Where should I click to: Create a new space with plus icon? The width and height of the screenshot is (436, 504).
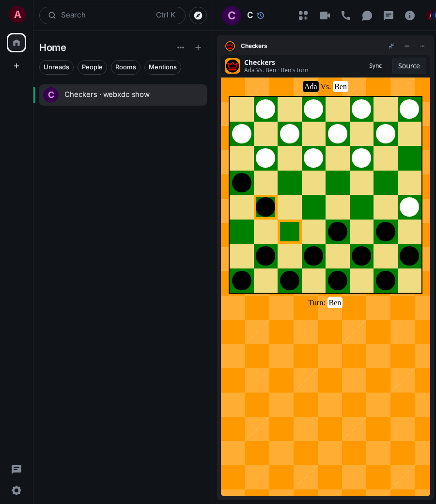[16, 66]
